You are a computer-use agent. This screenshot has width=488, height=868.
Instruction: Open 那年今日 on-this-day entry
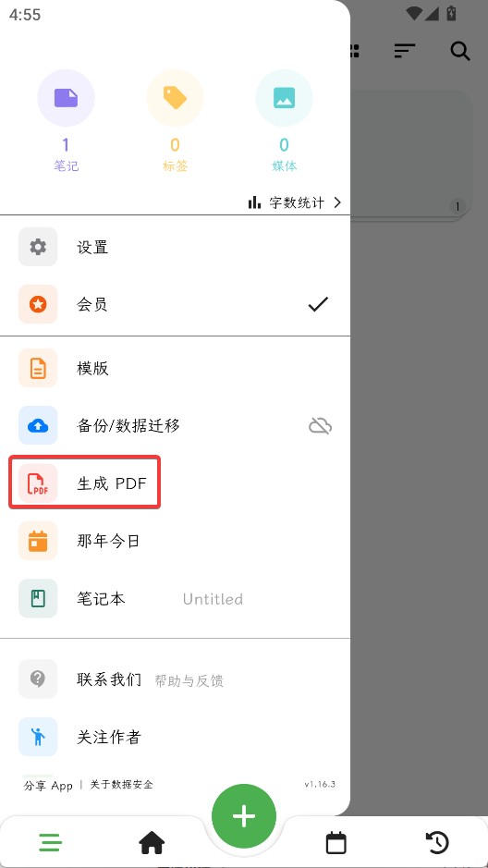click(x=175, y=541)
